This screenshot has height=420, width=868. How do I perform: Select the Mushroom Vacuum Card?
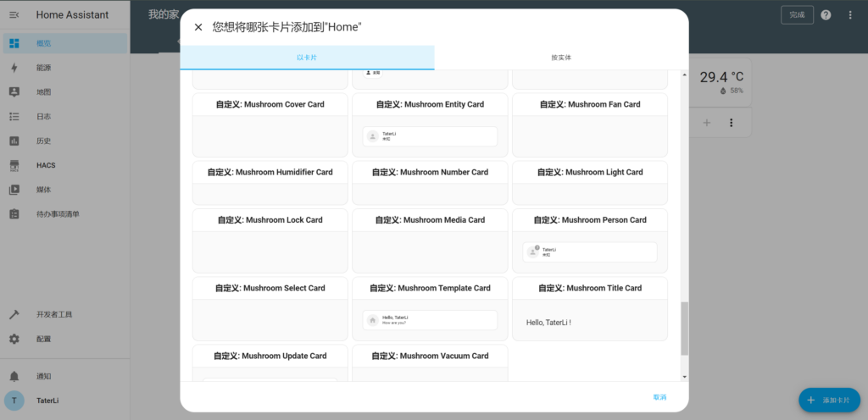pyautogui.click(x=430, y=363)
